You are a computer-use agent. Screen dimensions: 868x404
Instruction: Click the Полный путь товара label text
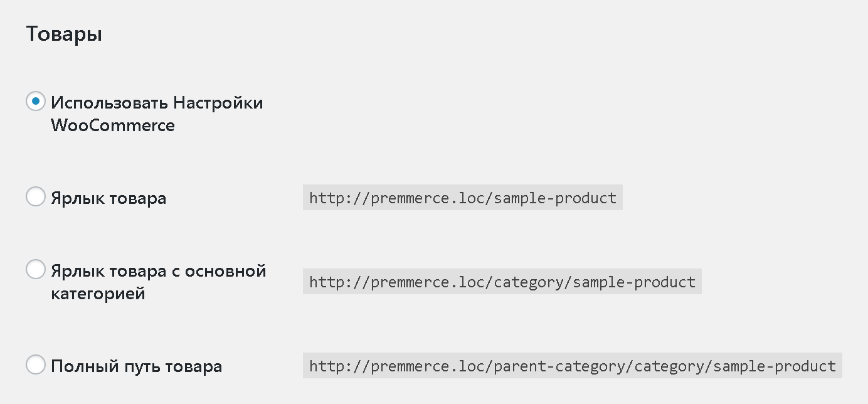[137, 366]
